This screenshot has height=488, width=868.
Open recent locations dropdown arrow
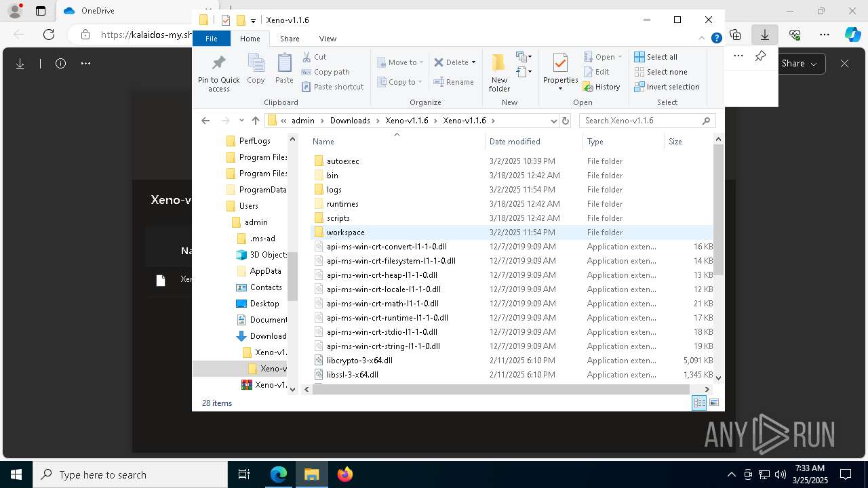(241, 121)
